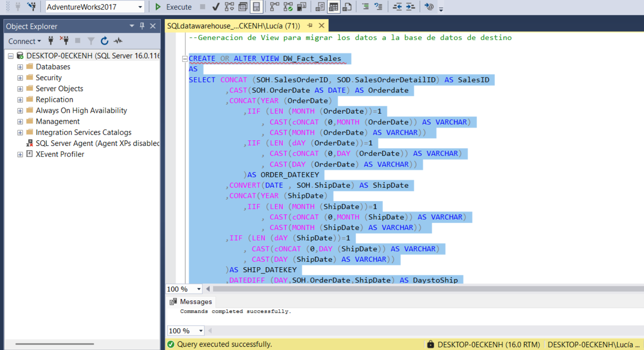Click the editor horizontal scrollbar track
644x350 pixels.
[x=415, y=289]
